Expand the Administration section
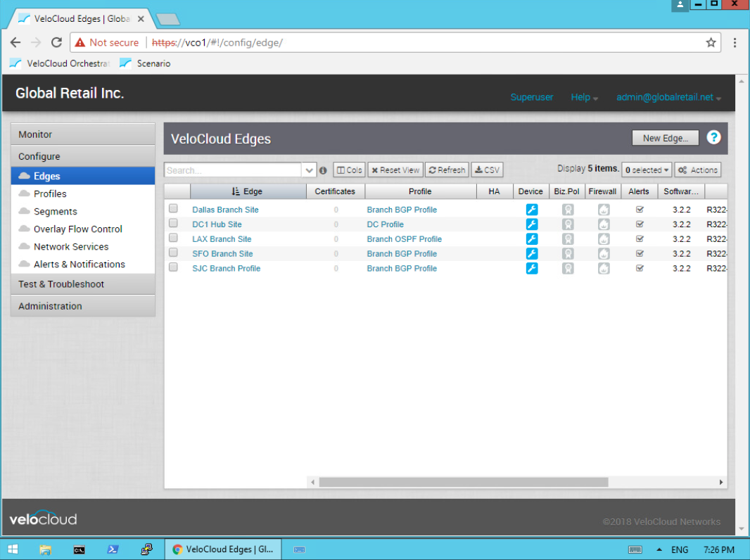This screenshot has height=560, width=750. pyautogui.click(x=83, y=306)
